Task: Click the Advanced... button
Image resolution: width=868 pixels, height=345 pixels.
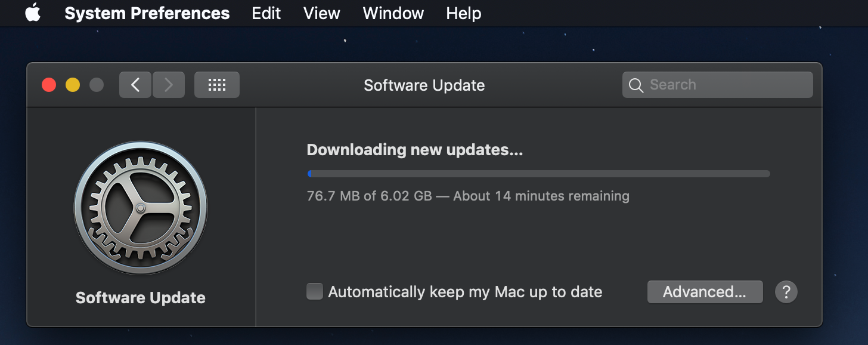Action: click(x=705, y=292)
